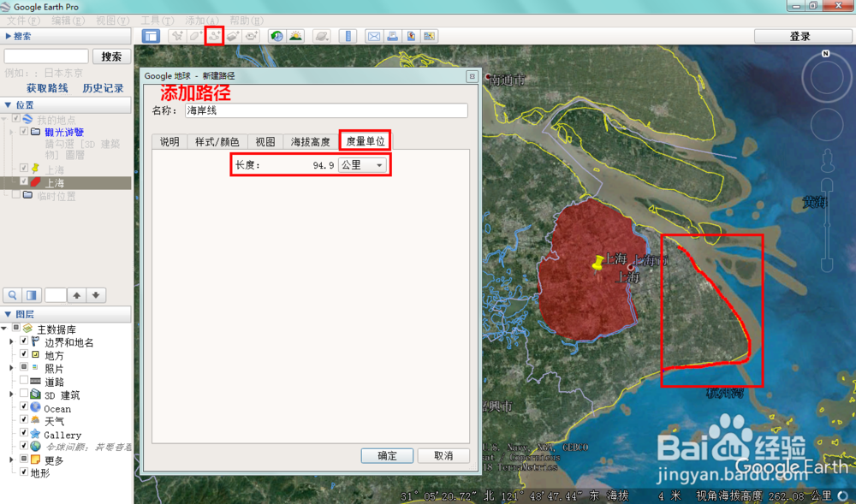Show historical imagery with the clock icon
This screenshot has height=504, width=856.
pyautogui.click(x=277, y=36)
